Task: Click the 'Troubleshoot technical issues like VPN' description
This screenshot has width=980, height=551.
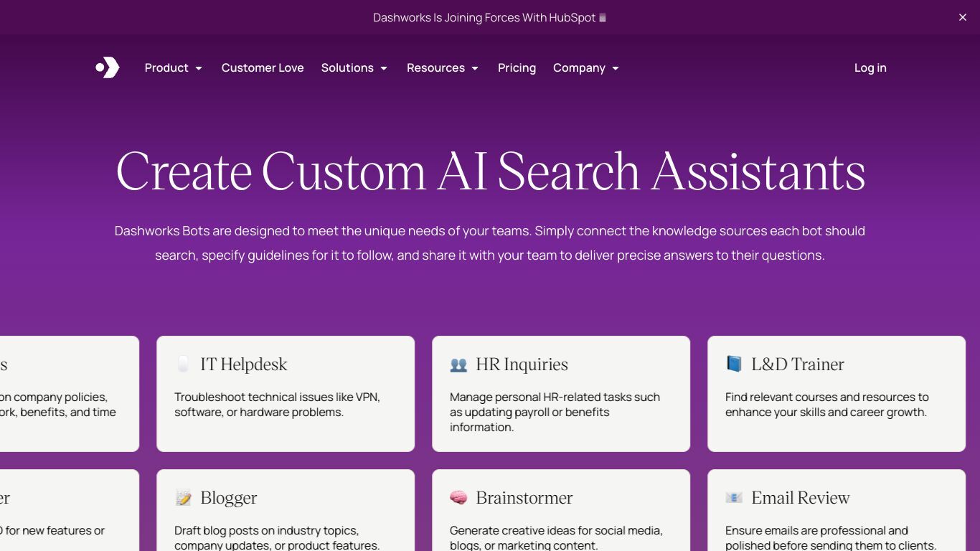Action: pos(277,405)
